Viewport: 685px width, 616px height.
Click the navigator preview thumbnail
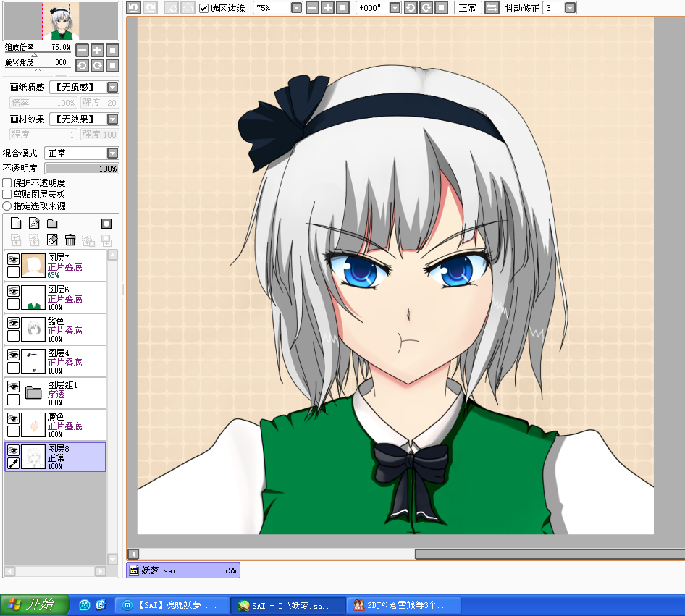[61, 22]
